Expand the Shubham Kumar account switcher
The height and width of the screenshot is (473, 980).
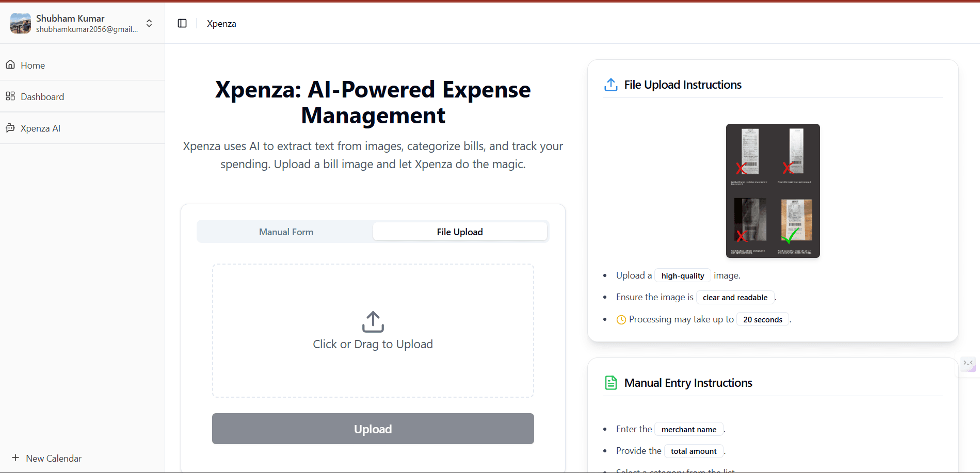click(x=149, y=23)
